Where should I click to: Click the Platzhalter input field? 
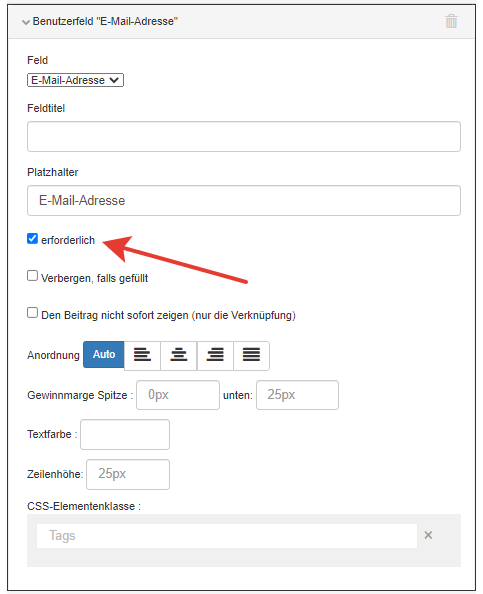coord(244,200)
